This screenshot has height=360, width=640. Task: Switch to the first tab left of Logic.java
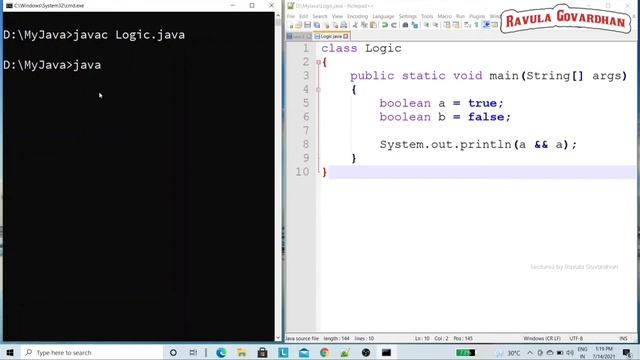299,36
